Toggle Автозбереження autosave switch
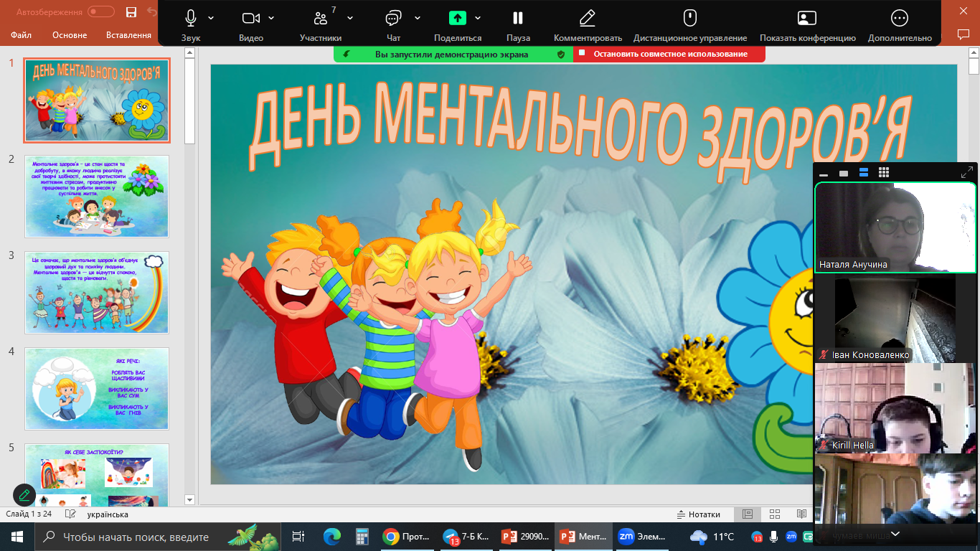 [101, 12]
